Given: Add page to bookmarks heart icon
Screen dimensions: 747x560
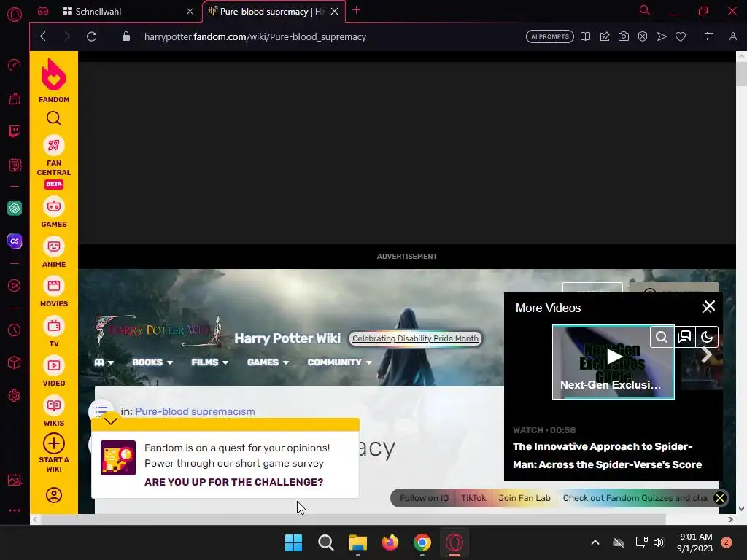Looking at the screenshot, I should click(x=681, y=36).
